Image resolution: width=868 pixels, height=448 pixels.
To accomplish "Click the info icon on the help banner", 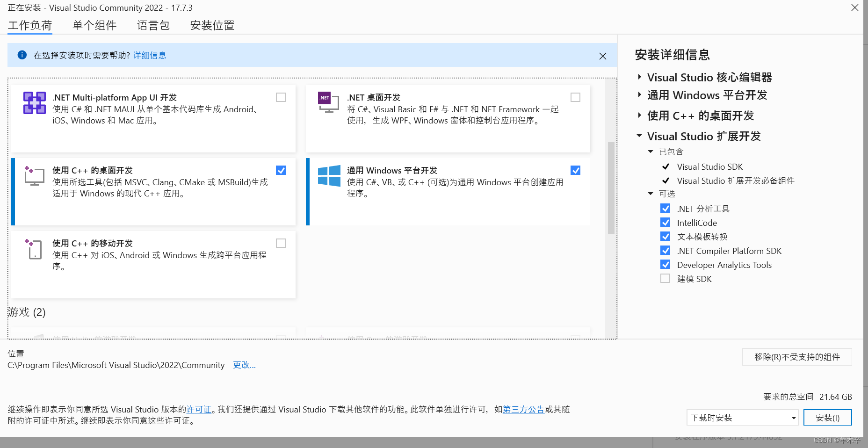I will [22, 55].
